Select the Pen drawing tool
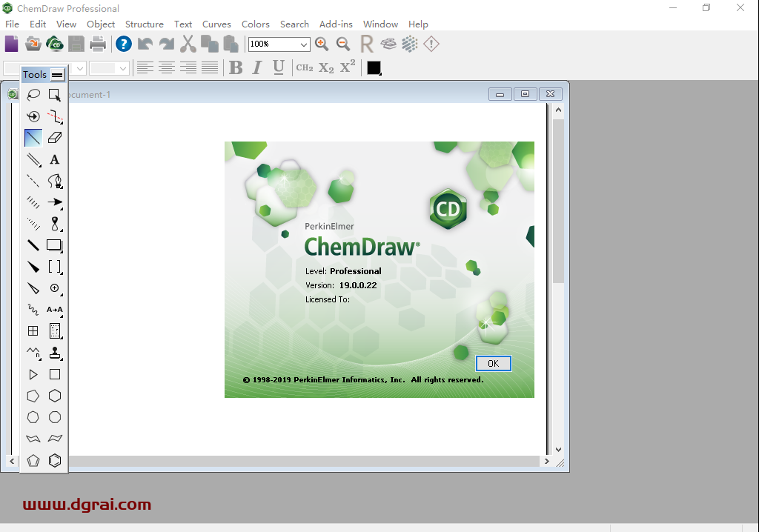The image size is (759, 532). (55, 181)
